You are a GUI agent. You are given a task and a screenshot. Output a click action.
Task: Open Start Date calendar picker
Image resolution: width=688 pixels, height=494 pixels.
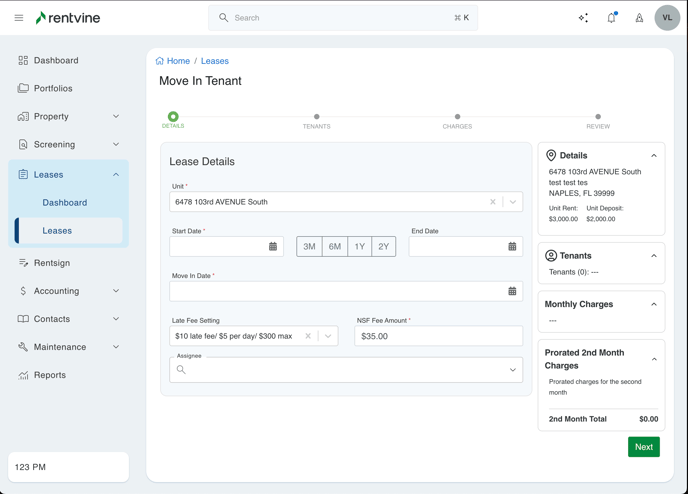point(273,246)
